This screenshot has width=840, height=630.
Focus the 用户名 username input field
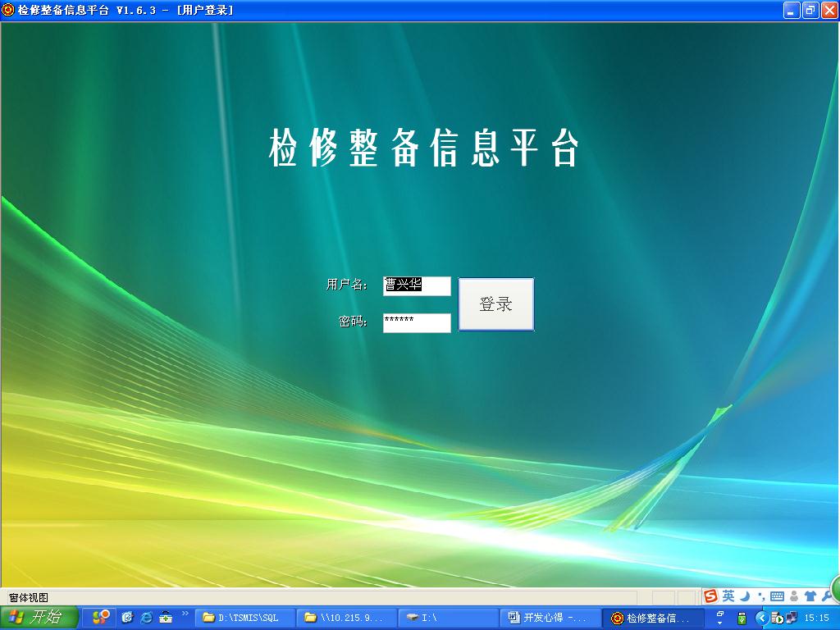coord(417,286)
